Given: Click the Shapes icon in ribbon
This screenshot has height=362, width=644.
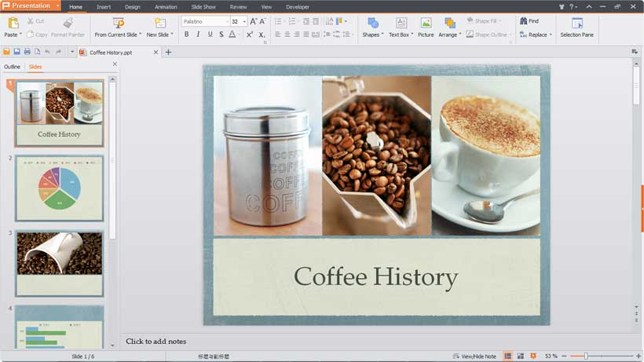Looking at the screenshot, I should (x=373, y=23).
